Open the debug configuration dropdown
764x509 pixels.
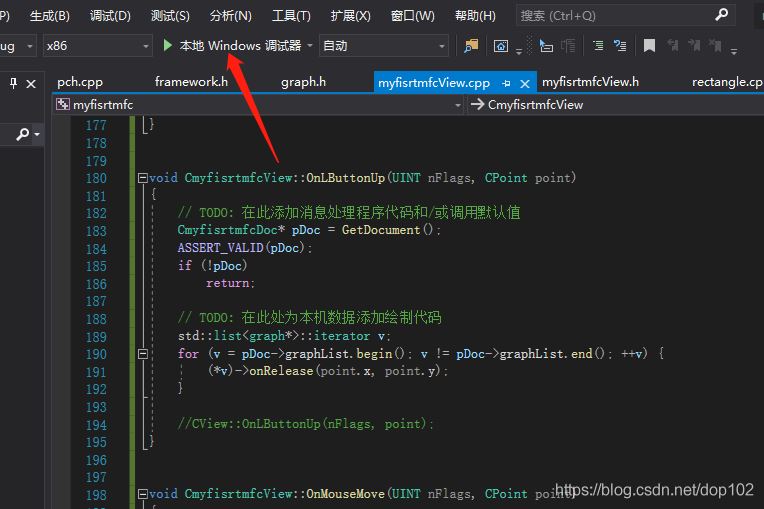pyautogui.click(x=18, y=46)
